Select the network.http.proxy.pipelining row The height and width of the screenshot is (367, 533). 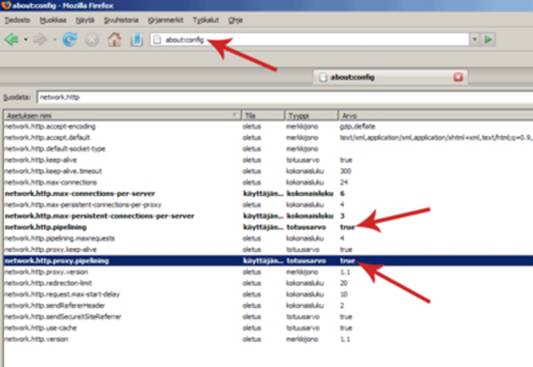pyautogui.click(x=268, y=261)
